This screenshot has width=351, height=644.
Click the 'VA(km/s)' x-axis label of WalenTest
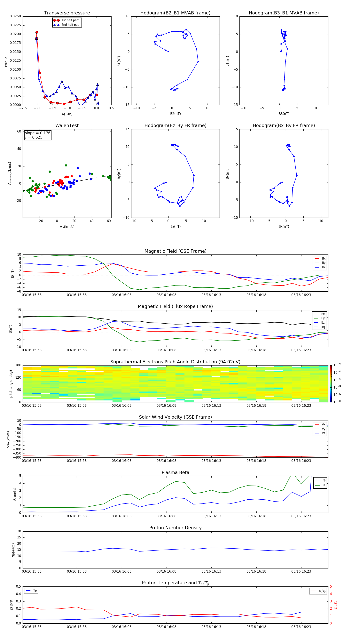coord(67,227)
